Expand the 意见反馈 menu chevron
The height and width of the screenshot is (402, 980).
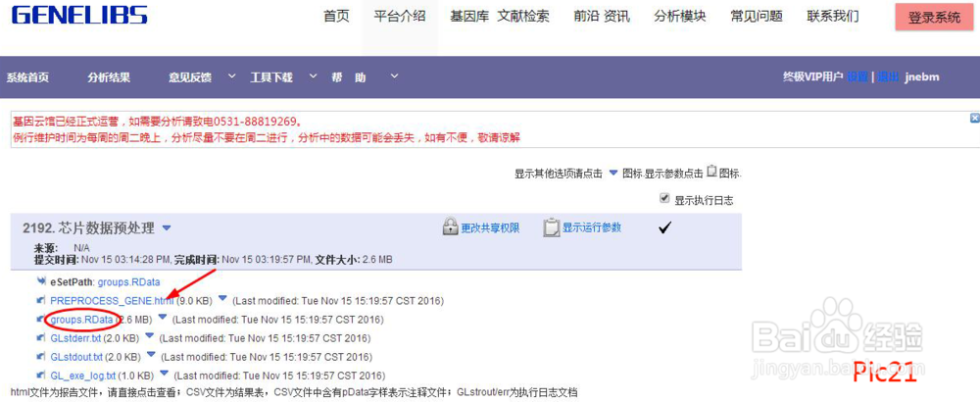(231, 76)
